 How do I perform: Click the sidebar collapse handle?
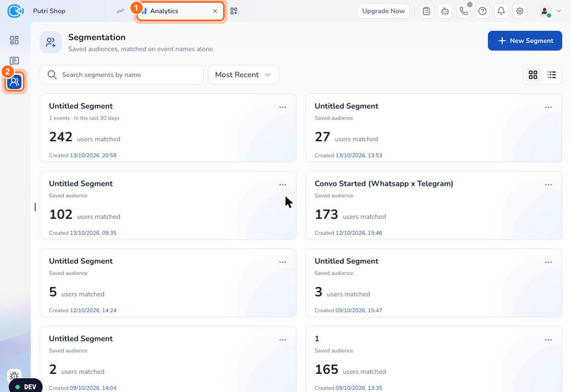[x=35, y=207]
